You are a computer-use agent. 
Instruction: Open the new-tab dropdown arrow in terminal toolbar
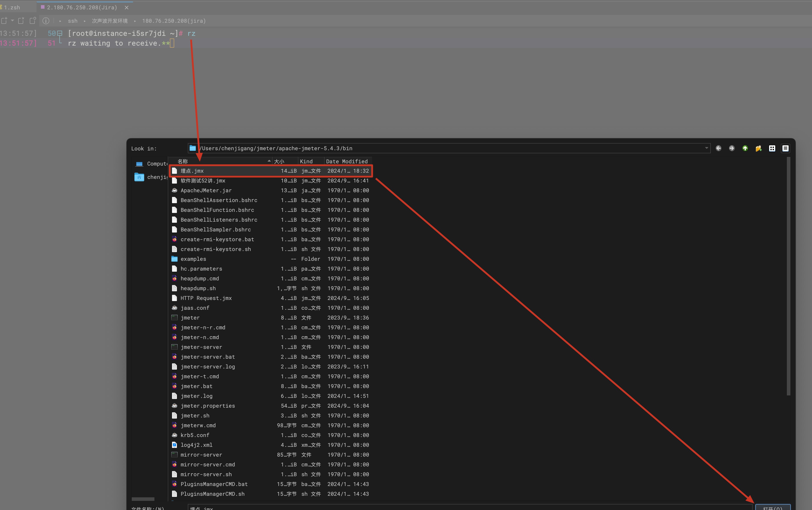pos(12,20)
